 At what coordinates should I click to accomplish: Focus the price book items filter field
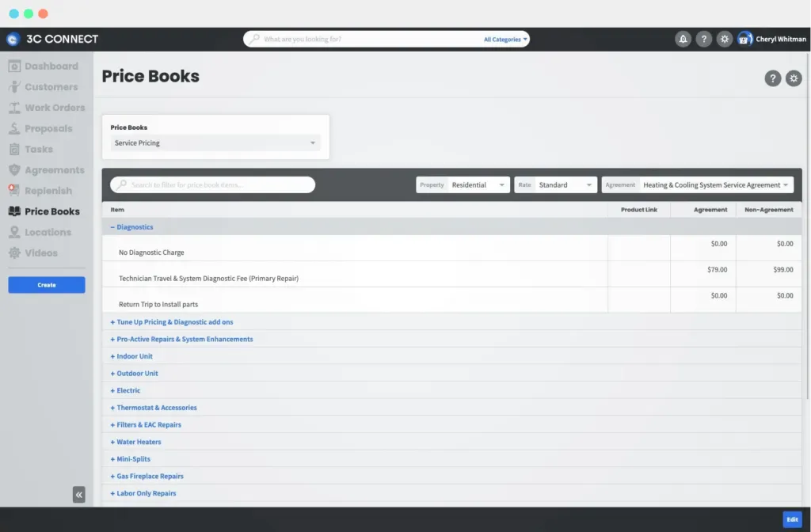(212, 184)
